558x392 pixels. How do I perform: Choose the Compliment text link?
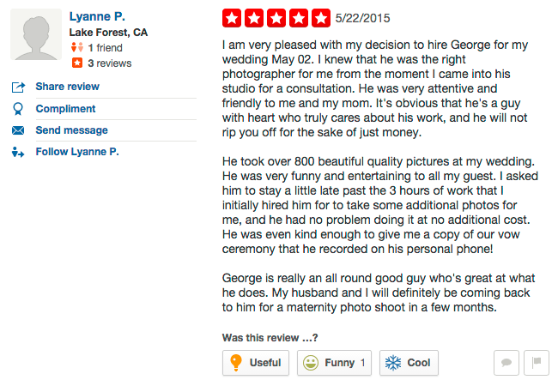[x=65, y=109]
